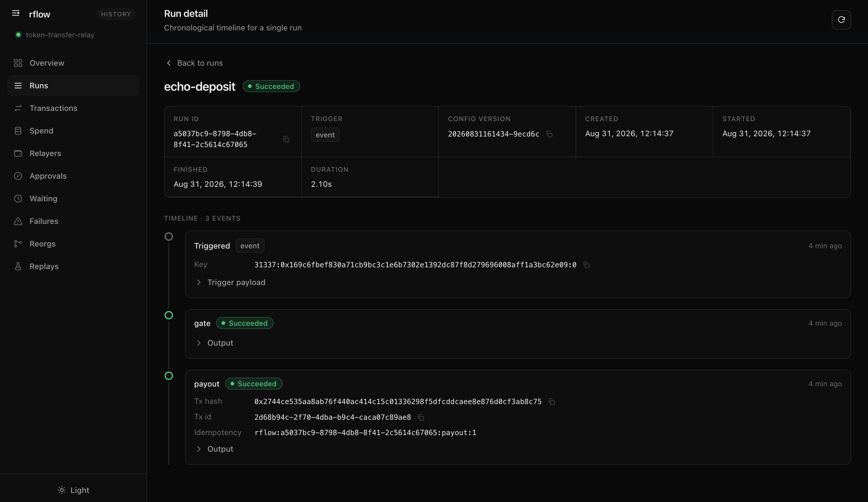Click the rflow logo text
The width and height of the screenshot is (868, 502).
point(39,14)
